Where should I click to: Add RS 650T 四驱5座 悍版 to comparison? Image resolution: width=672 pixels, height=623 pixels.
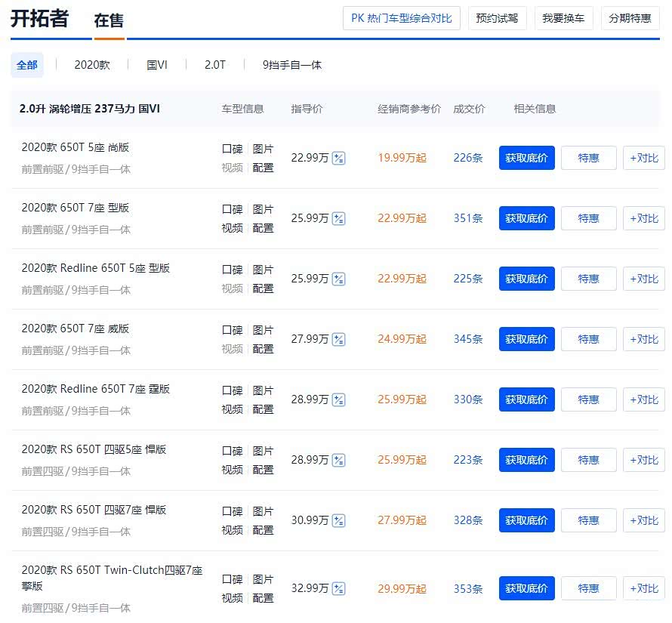[x=644, y=460]
